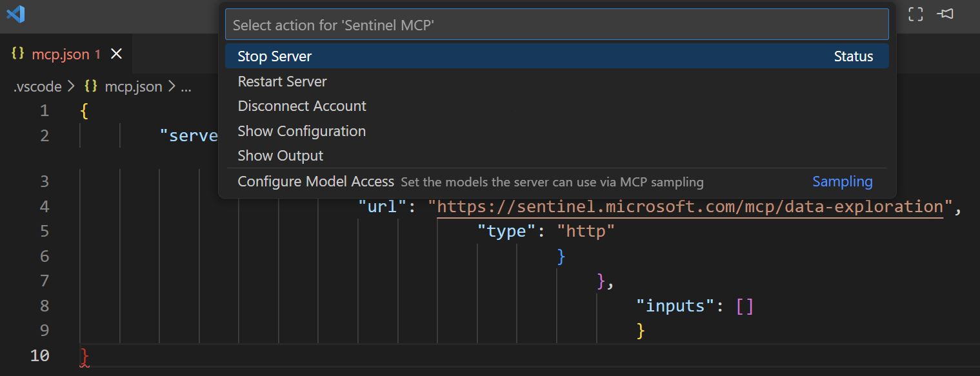Image resolution: width=980 pixels, height=376 pixels.
Task: Switch to the mcp.json editor tab
Action: pyautogui.click(x=60, y=54)
